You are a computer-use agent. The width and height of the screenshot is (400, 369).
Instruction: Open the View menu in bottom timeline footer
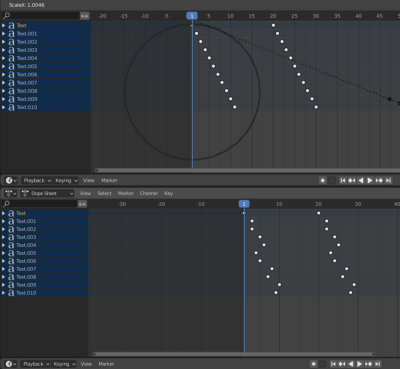(86, 364)
